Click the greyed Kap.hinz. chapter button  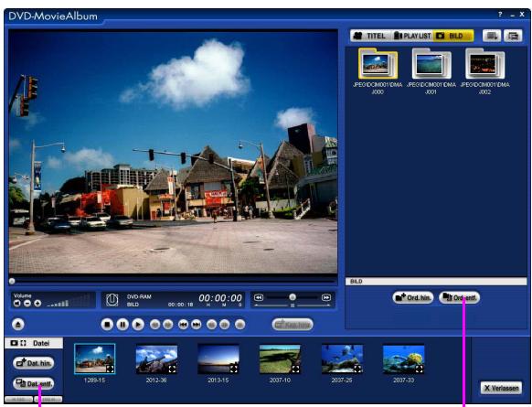click(293, 325)
